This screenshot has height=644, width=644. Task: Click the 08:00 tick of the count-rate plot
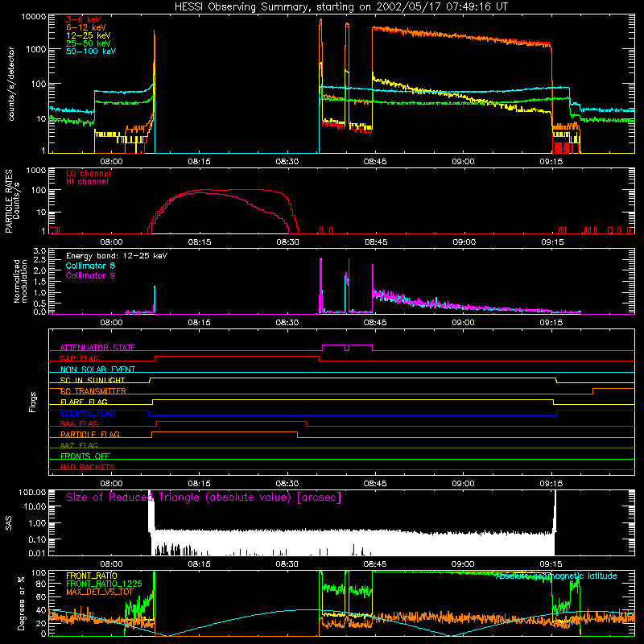111,162
